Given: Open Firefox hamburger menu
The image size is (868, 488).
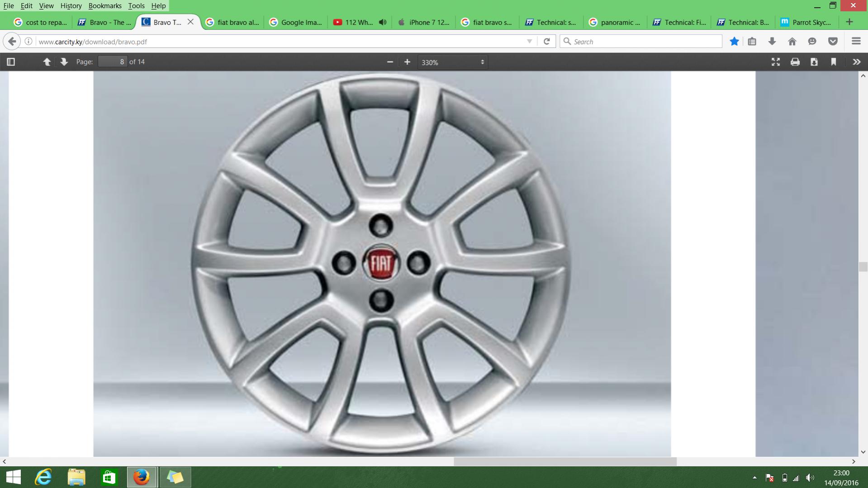Looking at the screenshot, I should click(856, 41).
